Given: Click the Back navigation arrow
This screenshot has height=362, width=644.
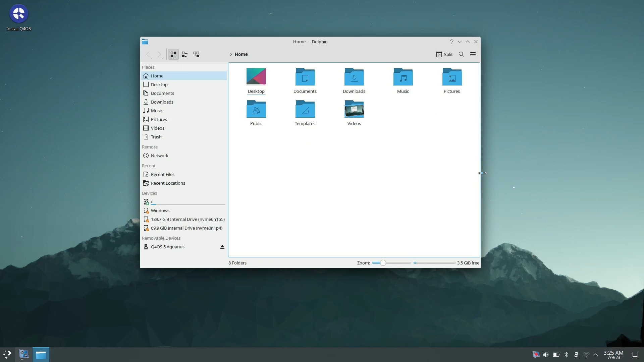Looking at the screenshot, I should click(148, 54).
